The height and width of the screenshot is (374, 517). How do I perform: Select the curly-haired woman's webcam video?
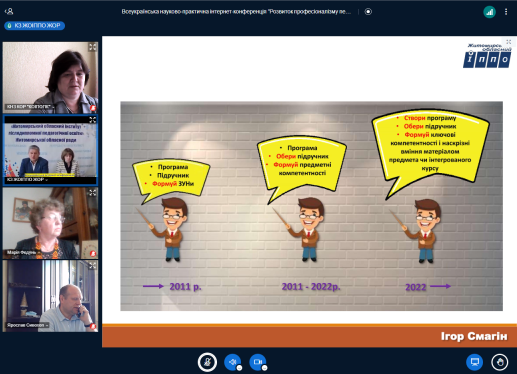click(x=50, y=223)
